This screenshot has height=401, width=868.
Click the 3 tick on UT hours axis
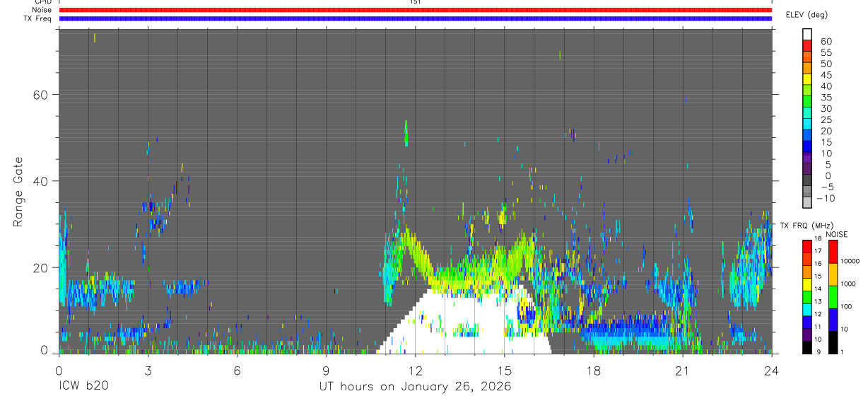point(148,370)
